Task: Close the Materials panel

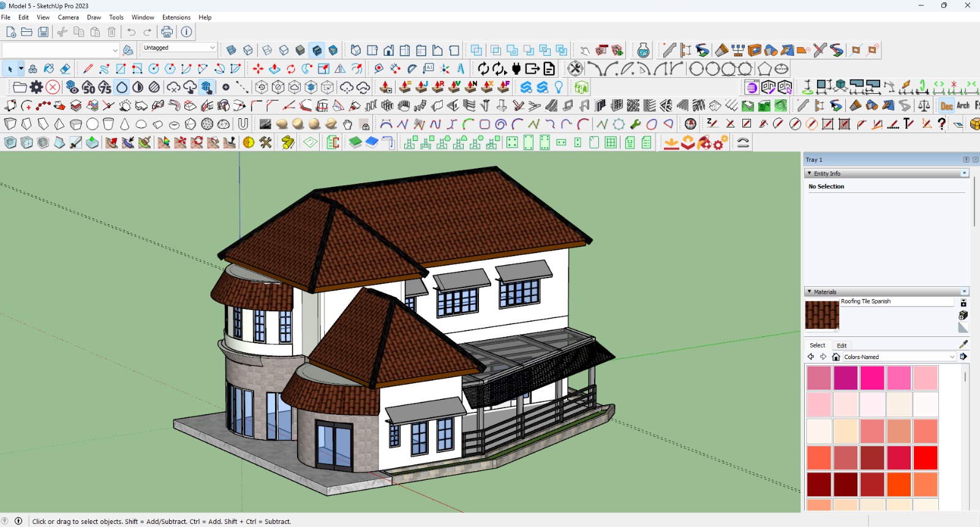Action: (x=964, y=292)
